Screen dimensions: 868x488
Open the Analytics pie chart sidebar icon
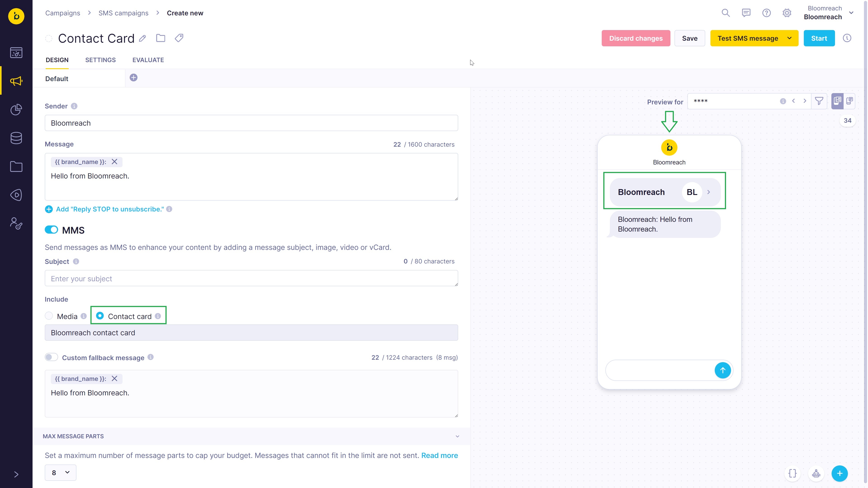(x=16, y=109)
